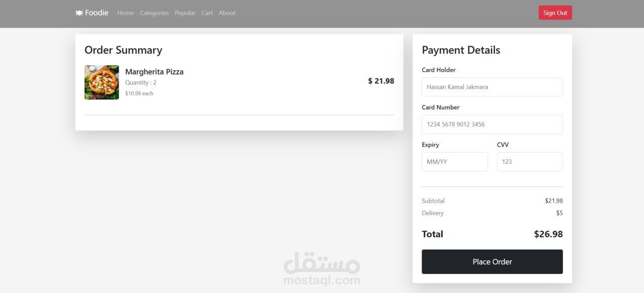This screenshot has width=644, height=293.
Task: Click the Foodie plate logo icon
Action: tap(79, 13)
